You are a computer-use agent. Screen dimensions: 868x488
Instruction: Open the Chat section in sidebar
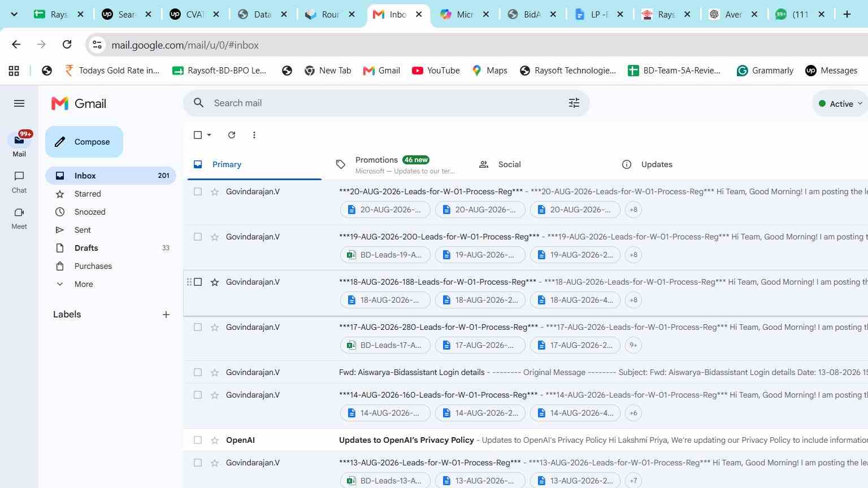pos(19,182)
